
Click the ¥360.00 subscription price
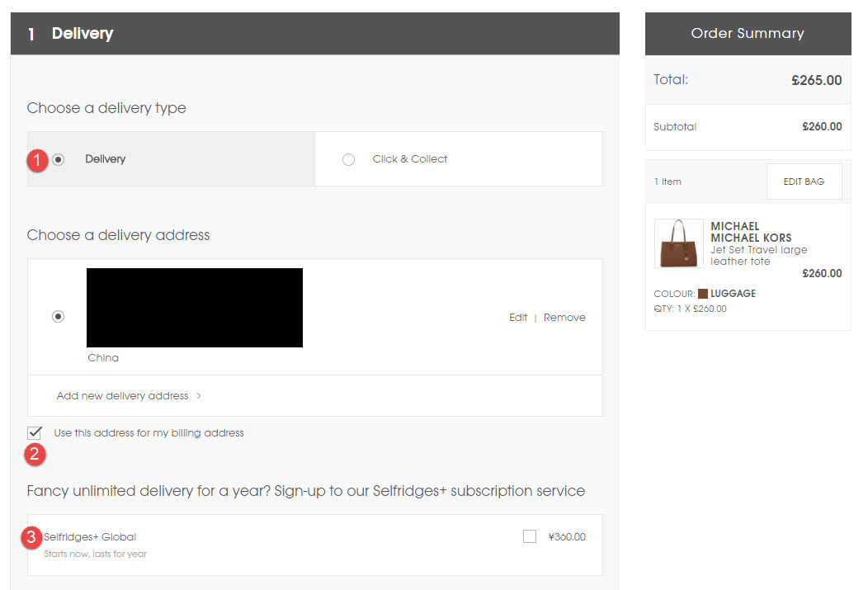click(567, 537)
